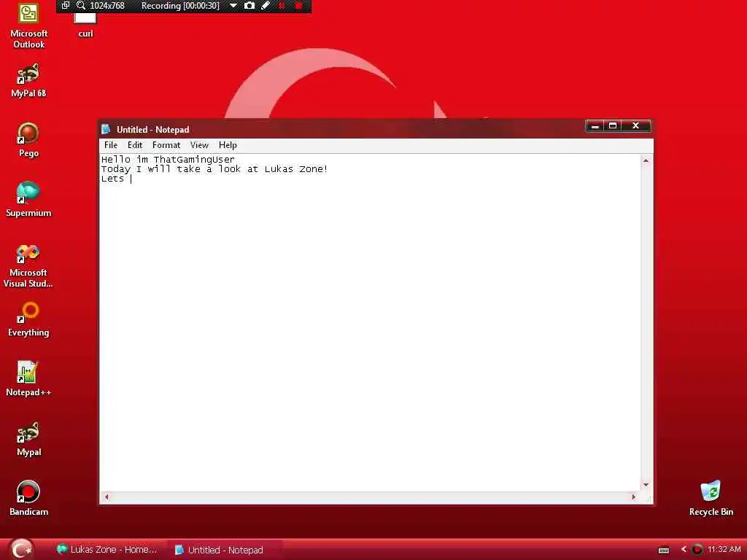This screenshot has width=747, height=560.
Task: Close the Notepad window
Action: tap(635, 125)
